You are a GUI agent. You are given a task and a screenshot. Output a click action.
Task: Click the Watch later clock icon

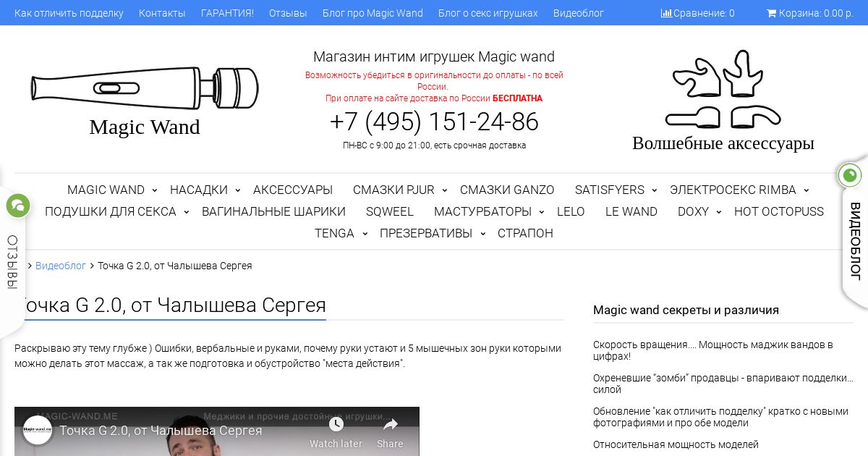coord(336,424)
